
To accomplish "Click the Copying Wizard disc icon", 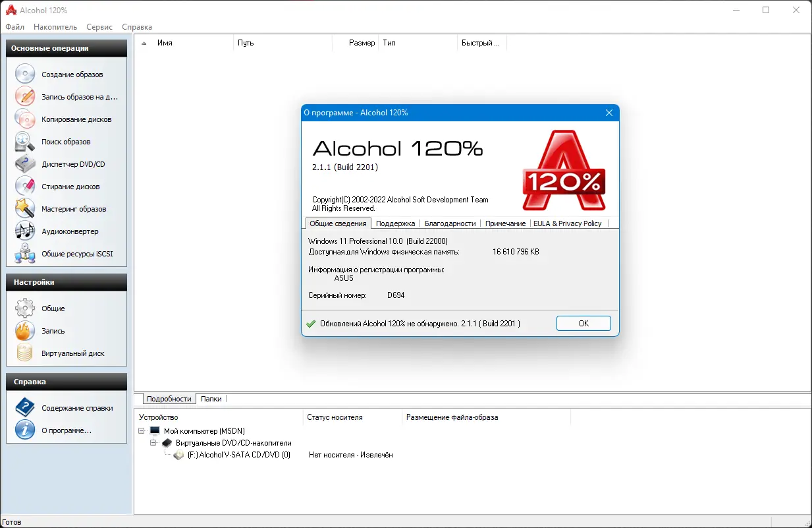I will click(24, 119).
